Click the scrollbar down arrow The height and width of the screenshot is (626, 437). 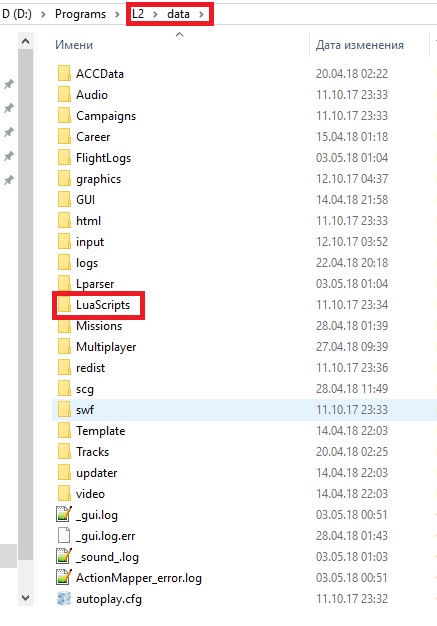pos(26,598)
